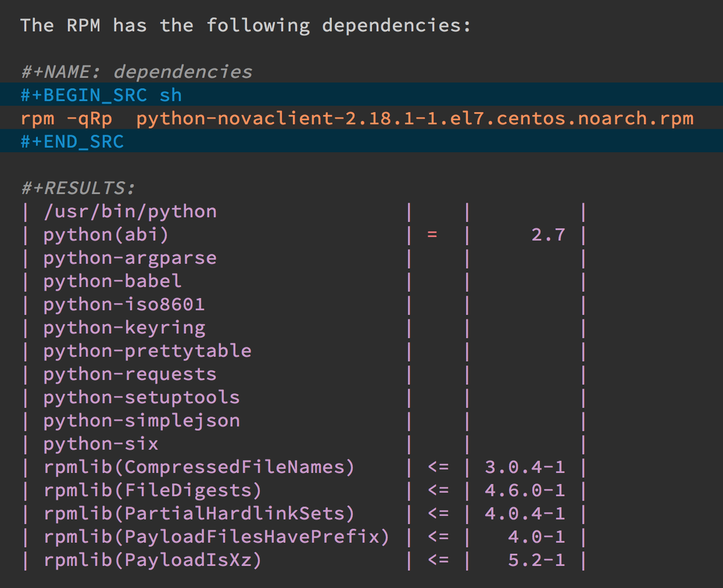The image size is (723, 588).
Task: Click '<=' in the PayloadIsXz row
Action: click(438, 560)
